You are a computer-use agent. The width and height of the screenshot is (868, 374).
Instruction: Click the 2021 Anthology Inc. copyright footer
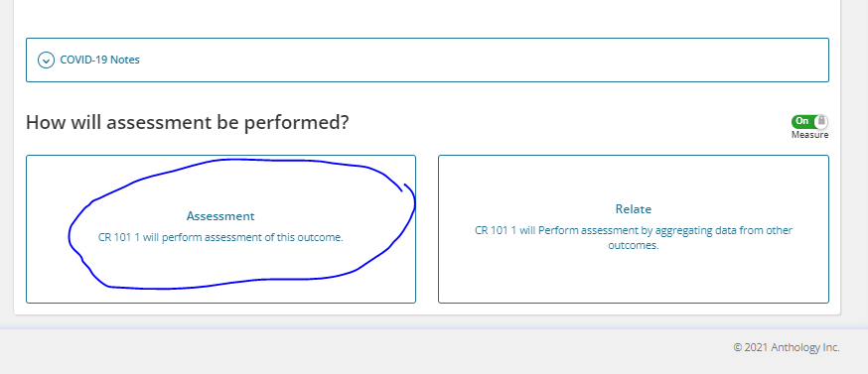(787, 347)
